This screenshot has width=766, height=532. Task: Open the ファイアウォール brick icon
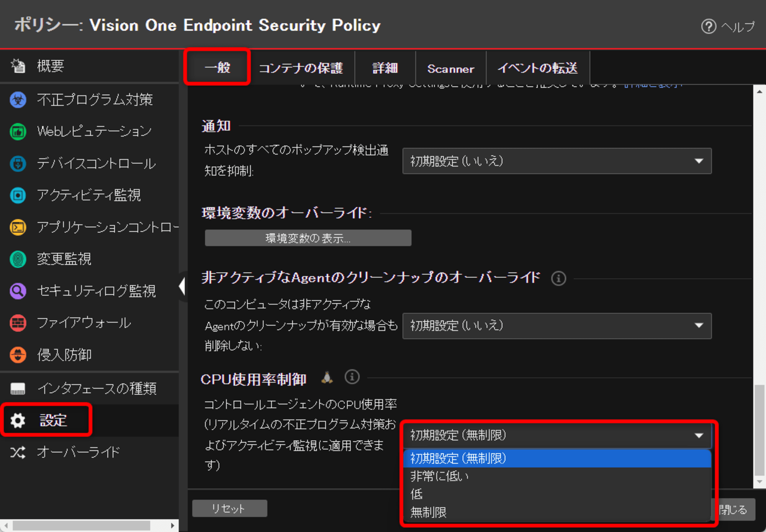[x=18, y=323]
